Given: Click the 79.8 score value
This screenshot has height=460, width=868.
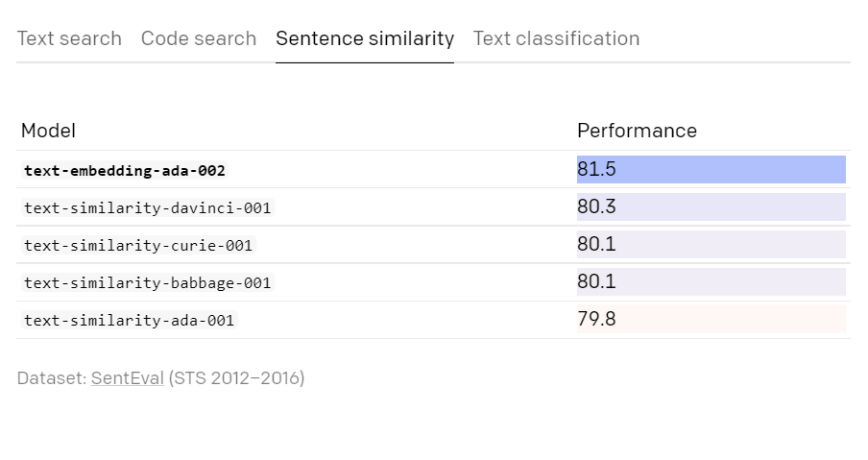Looking at the screenshot, I should point(596,319).
